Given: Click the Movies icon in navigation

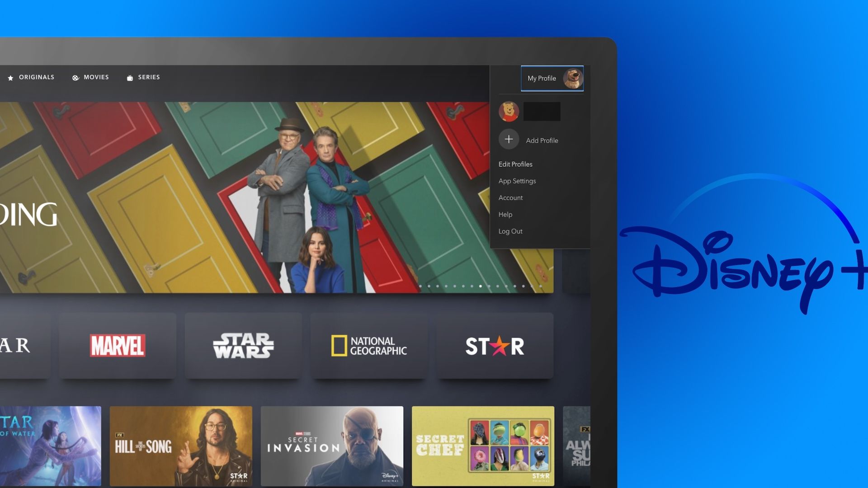Looking at the screenshot, I should tap(75, 77).
